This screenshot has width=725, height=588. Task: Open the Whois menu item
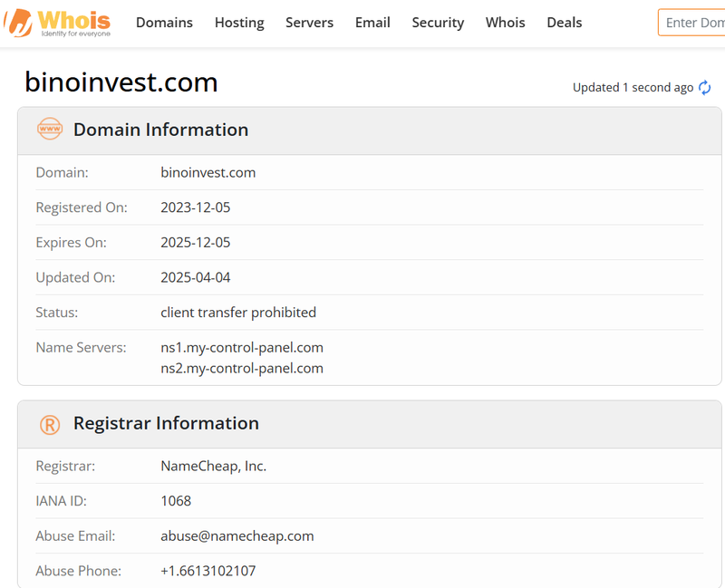(506, 23)
